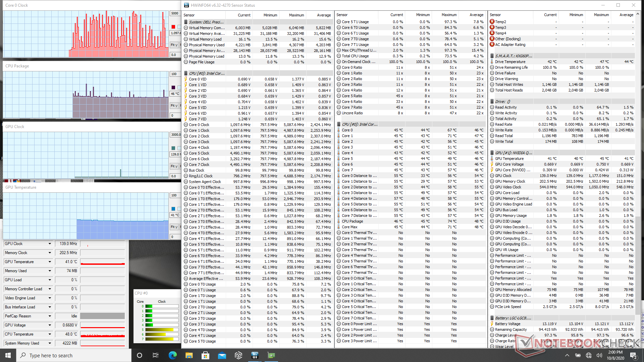This screenshot has height=362, width=644.
Task: Click the lightning icon beside Battery Voltage
Action: click(x=492, y=324)
